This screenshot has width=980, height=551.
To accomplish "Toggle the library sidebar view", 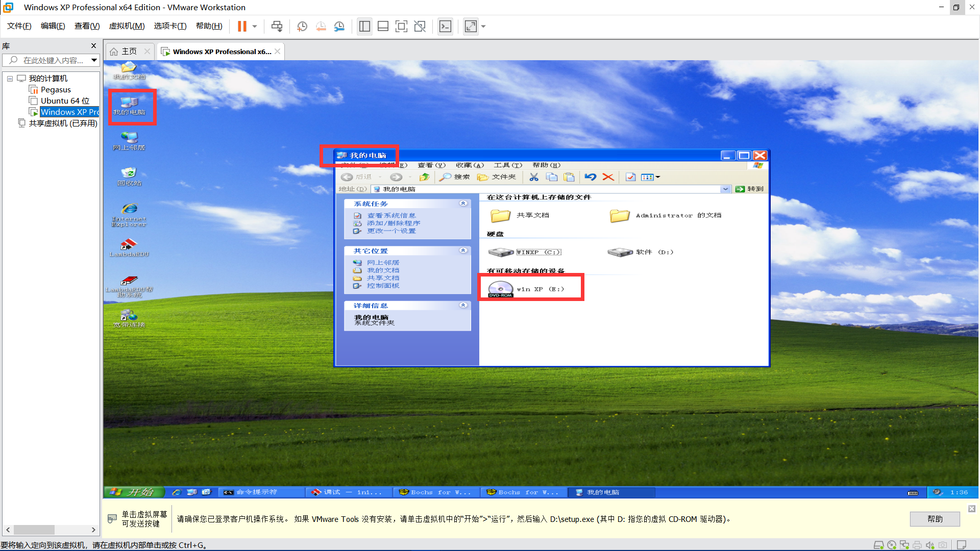I will click(364, 26).
